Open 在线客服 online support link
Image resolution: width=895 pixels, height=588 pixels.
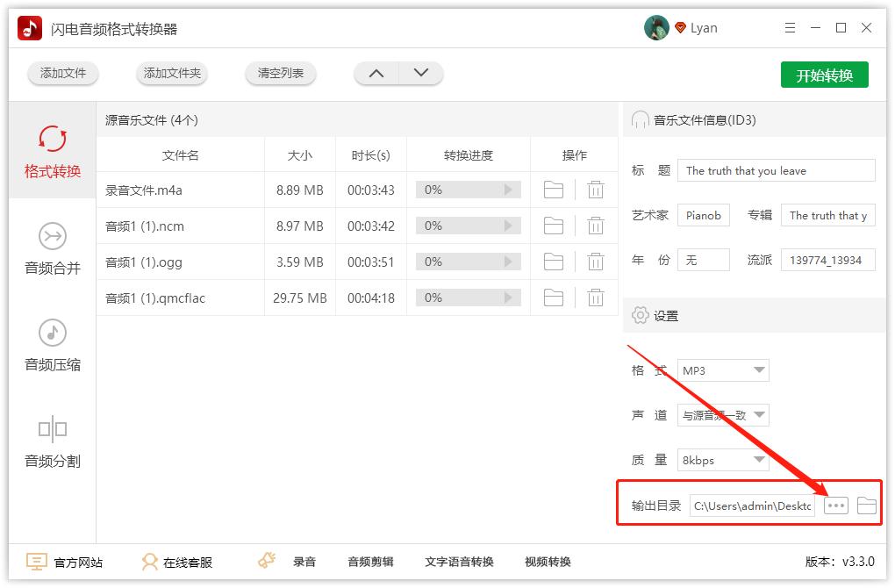[188, 563]
